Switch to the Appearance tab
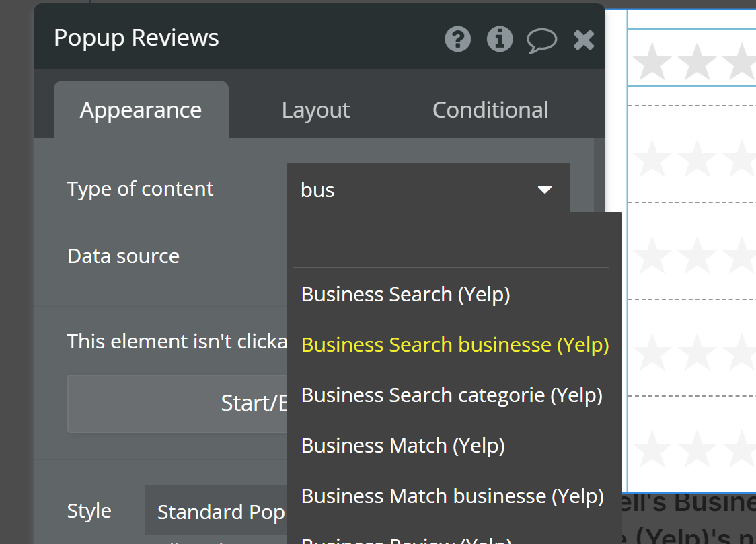This screenshot has height=544, width=756. pos(141,110)
